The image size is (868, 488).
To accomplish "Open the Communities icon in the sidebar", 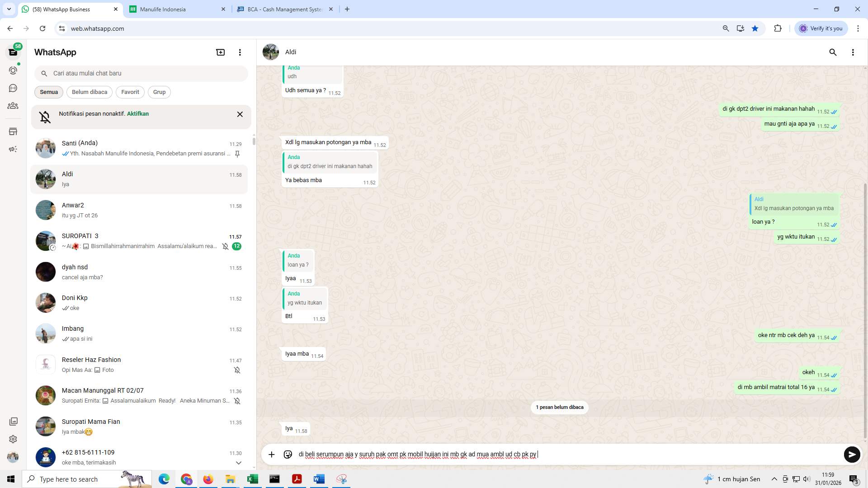I will point(13,106).
